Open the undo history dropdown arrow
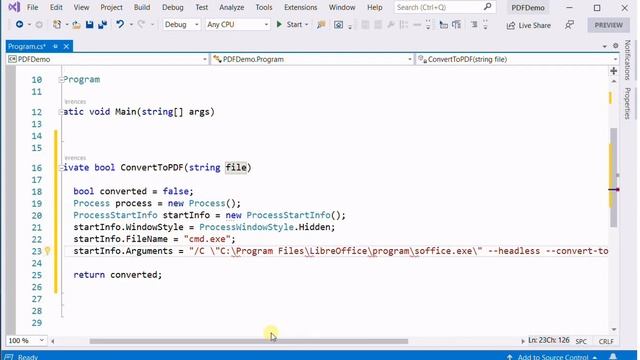This screenshot has height=360, width=640. pyautogui.click(x=131, y=25)
